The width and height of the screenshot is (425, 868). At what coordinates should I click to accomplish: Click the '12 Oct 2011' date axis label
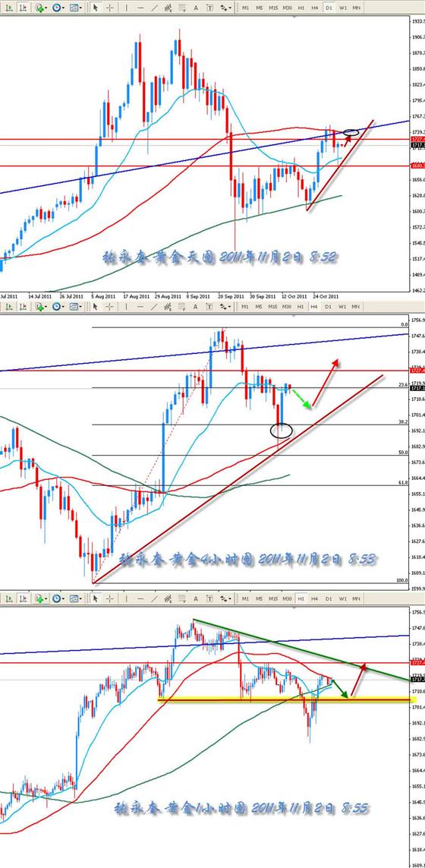(x=293, y=295)
